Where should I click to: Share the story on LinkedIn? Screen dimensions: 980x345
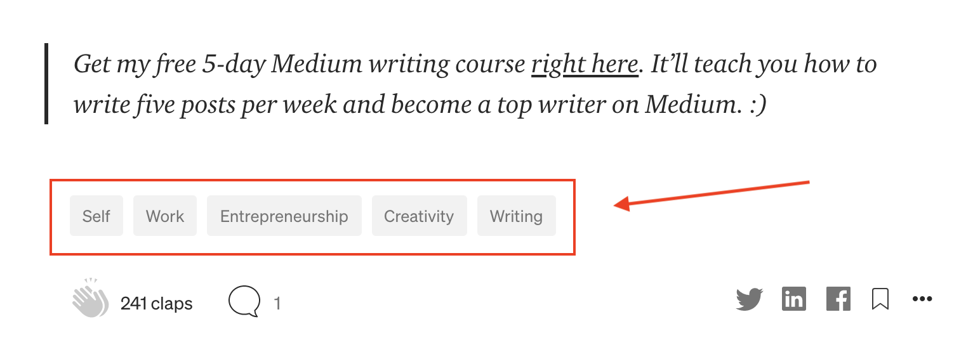click(794, 299)
